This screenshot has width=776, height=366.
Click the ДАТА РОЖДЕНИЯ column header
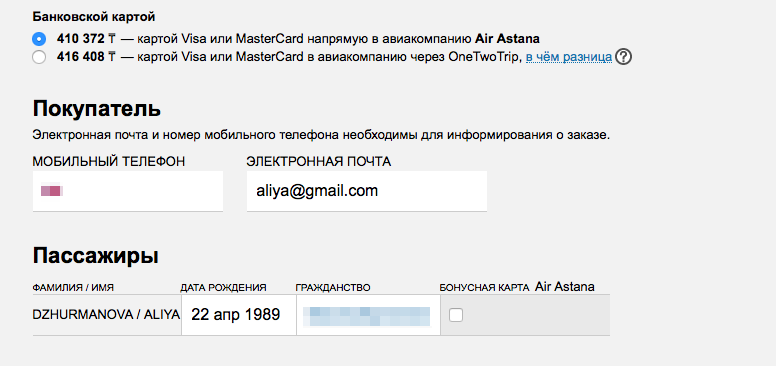223,287
